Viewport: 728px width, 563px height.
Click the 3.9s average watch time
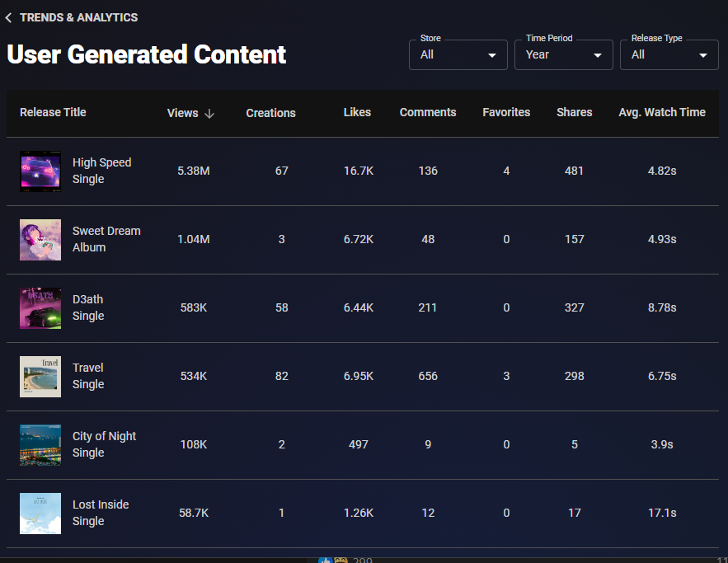click(x=662, y=444)
